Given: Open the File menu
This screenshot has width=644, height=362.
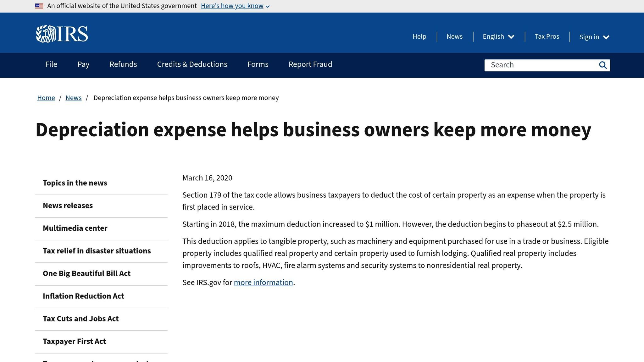Looking at the screenshot, I should pos(51,64).
